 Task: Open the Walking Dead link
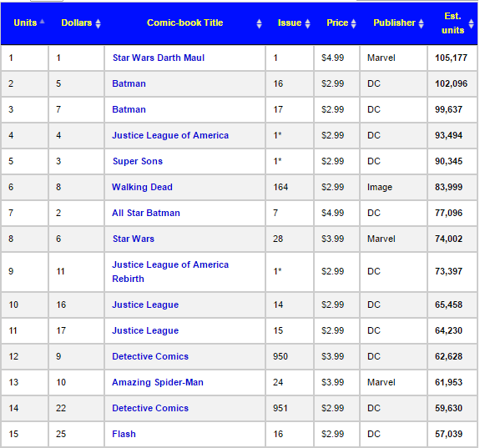click(143, 187)
